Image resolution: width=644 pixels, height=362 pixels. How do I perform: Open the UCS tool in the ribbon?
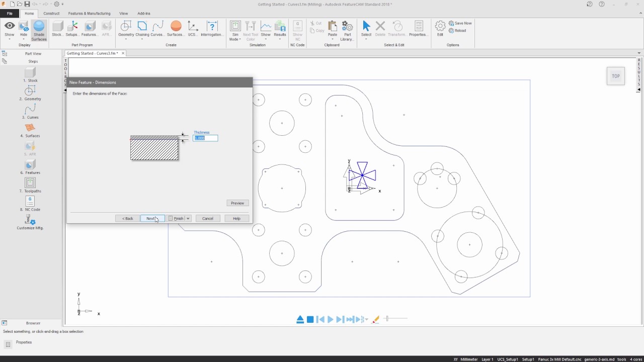(x=193, y=29)
